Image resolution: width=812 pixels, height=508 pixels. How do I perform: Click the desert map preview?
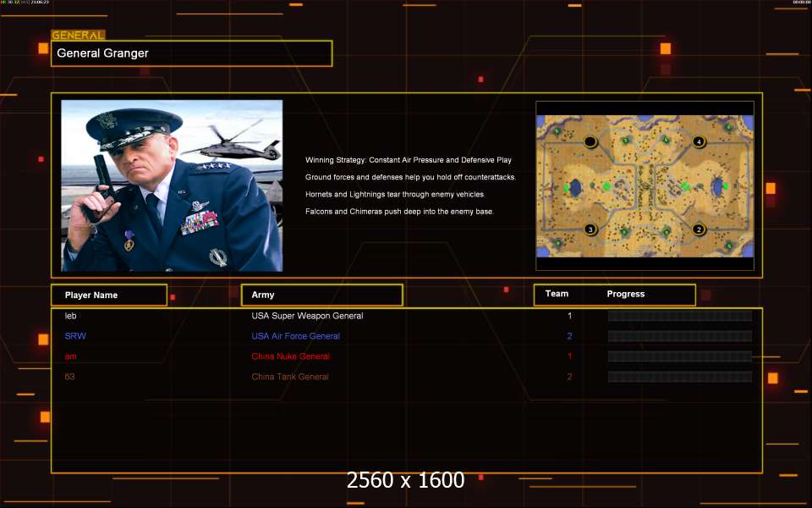[645, 186]
